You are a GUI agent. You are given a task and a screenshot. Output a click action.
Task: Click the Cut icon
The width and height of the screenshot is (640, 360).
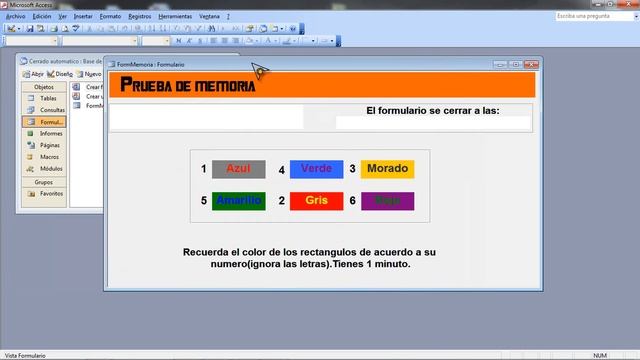[x=89, y=29]
